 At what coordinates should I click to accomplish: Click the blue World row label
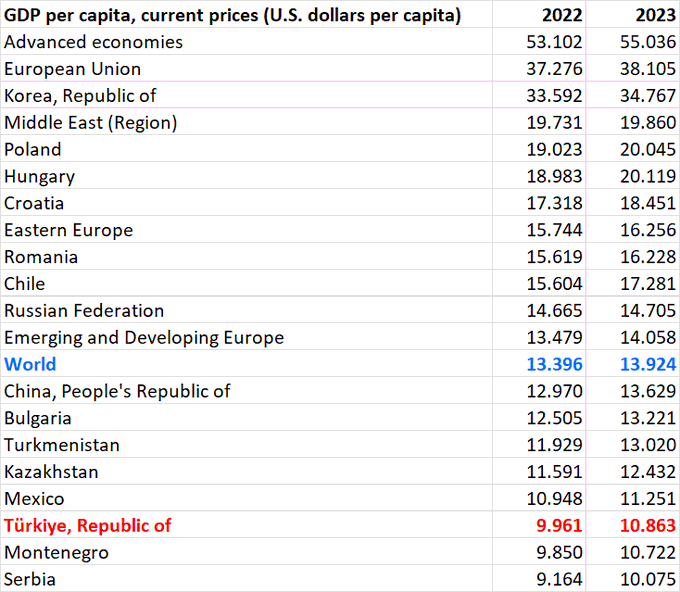30,365
